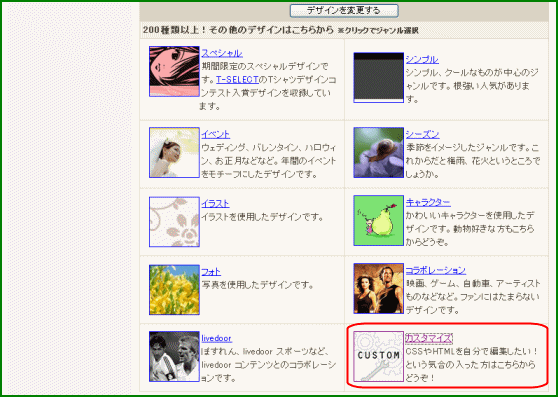Open the キャラクター genre link
Screen dimensions: 558x397
[428, 202]
